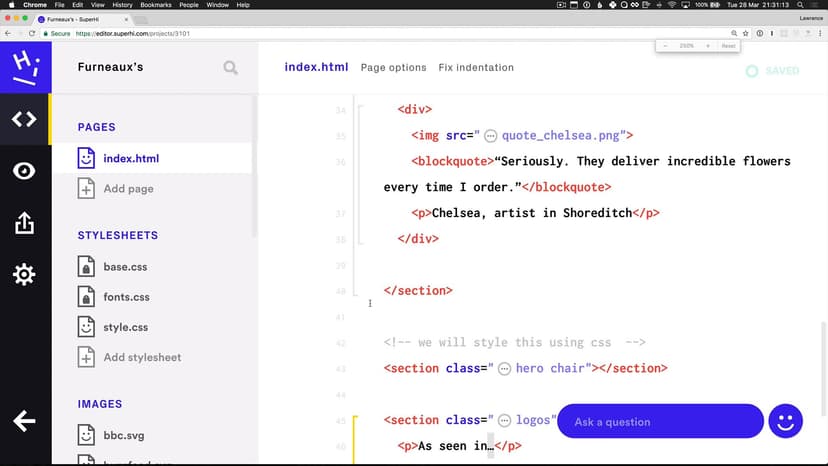The image size is (828, 466).
Task: Open the eye preview icon
Action: (25, 171)
